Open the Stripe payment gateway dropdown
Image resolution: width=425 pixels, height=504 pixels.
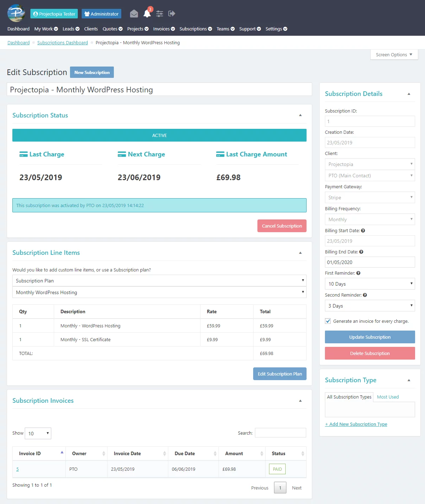(x=370, y=197)
